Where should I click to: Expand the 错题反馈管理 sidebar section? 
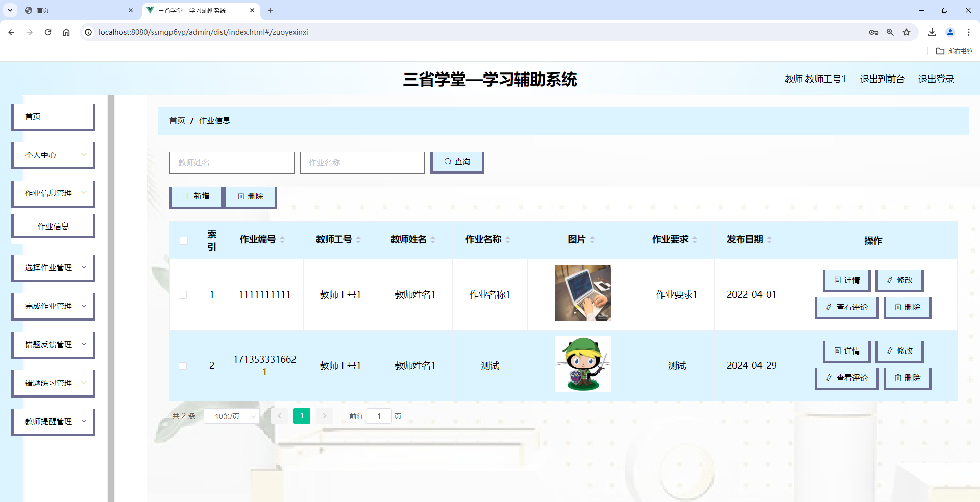pyautogui.click(x=53, y=344)
